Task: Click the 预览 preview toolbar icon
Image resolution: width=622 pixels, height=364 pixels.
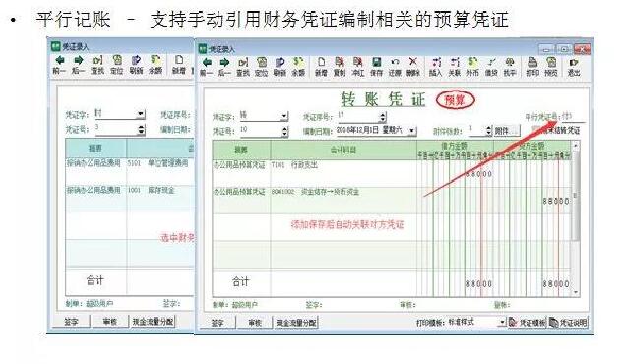Action: point(551,66)
